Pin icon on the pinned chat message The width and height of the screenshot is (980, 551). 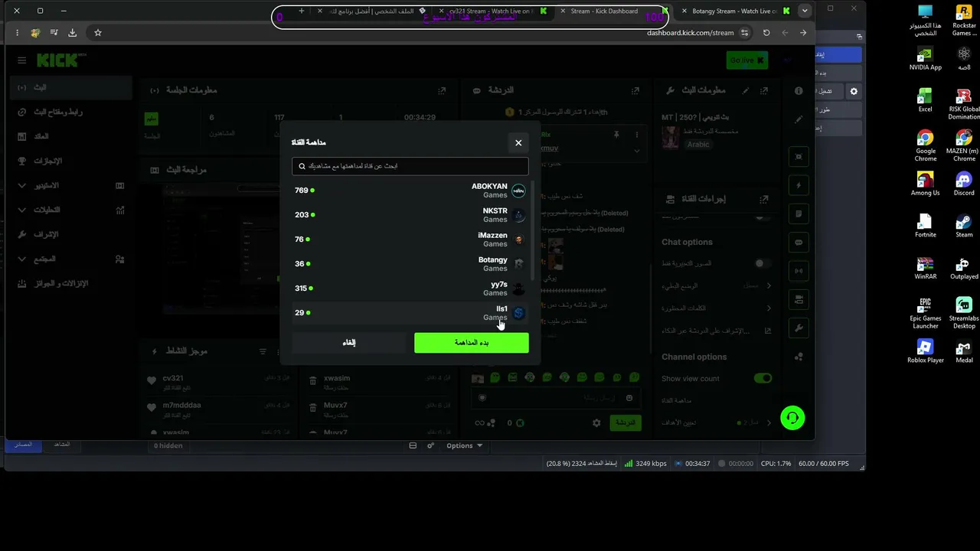tap(616, 134)
